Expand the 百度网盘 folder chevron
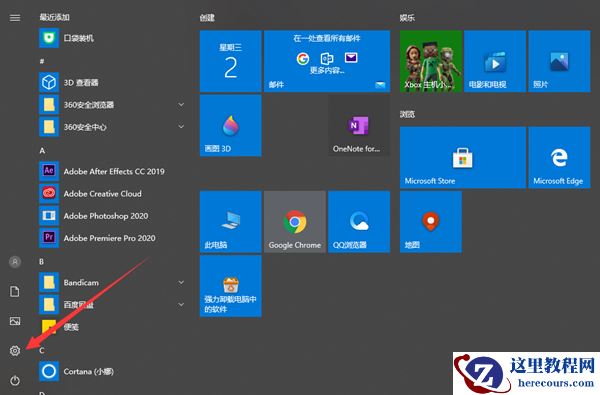Viewport: 600px width, 395px height. 181,305
